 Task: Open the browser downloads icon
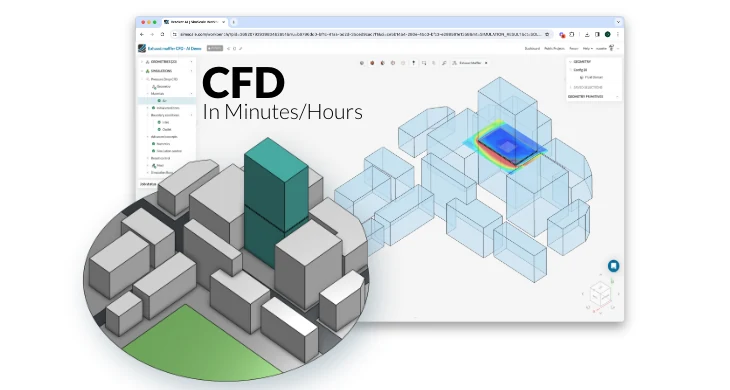coord(587,34)
